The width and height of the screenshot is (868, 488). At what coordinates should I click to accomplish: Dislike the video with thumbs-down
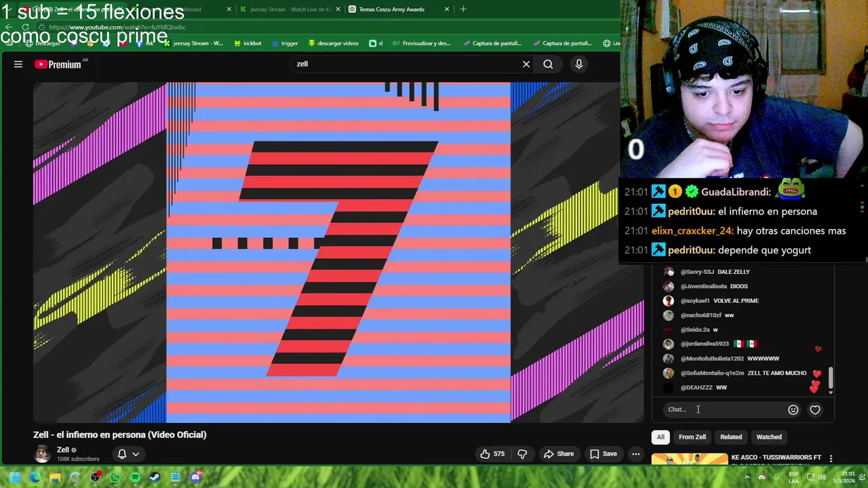[x=522, y=454]
